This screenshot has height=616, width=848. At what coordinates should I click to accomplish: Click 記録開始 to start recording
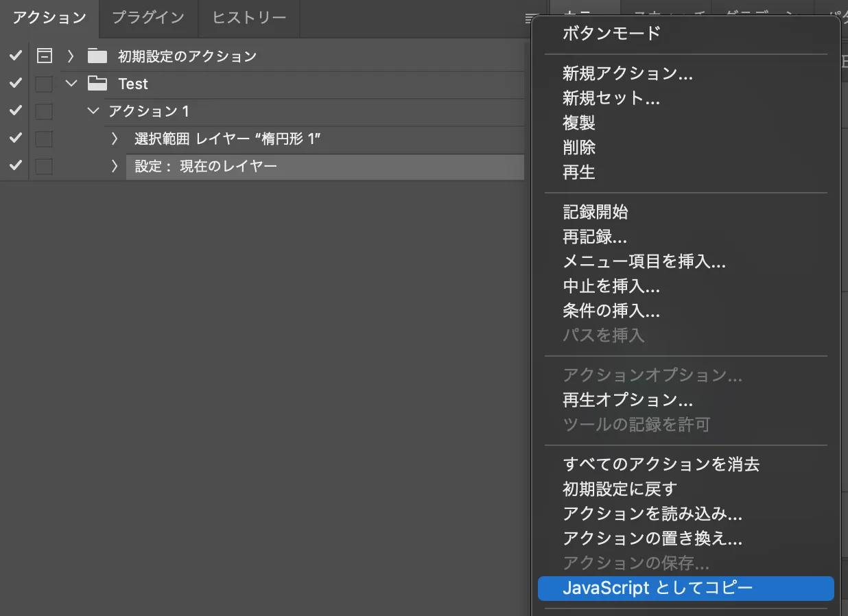tap(595, 212)
